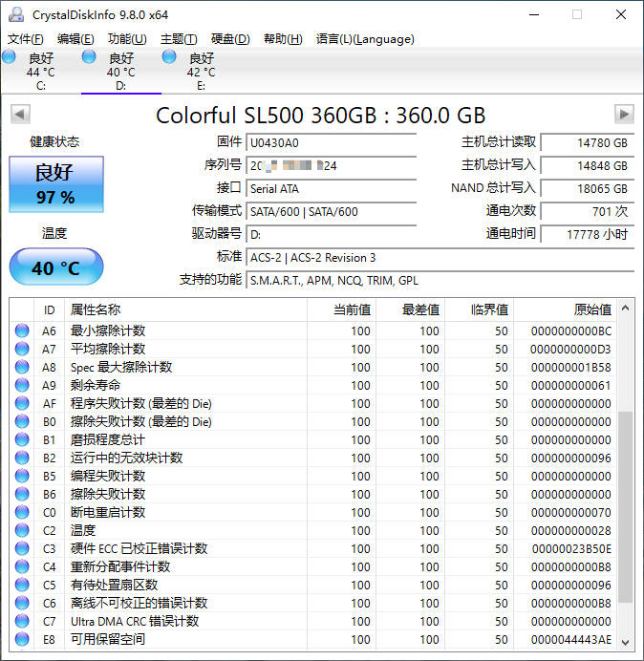Click the status icon for row E8 可用保留空间
Viewport: 644px width, 661px height.
tap(22, 639)
